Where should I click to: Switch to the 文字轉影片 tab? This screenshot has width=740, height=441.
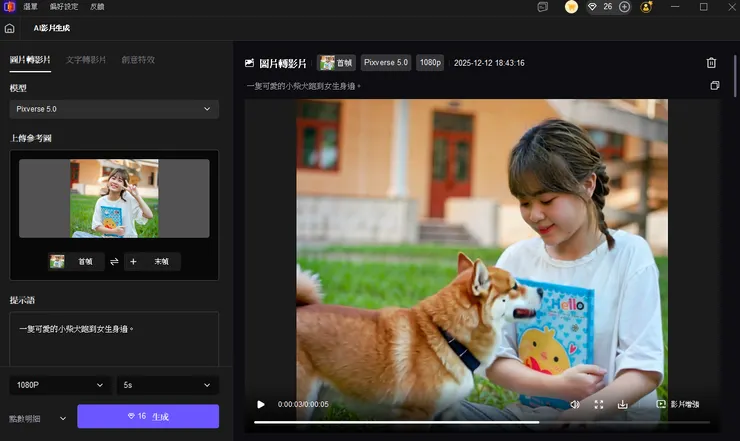(x=86, y=60)
